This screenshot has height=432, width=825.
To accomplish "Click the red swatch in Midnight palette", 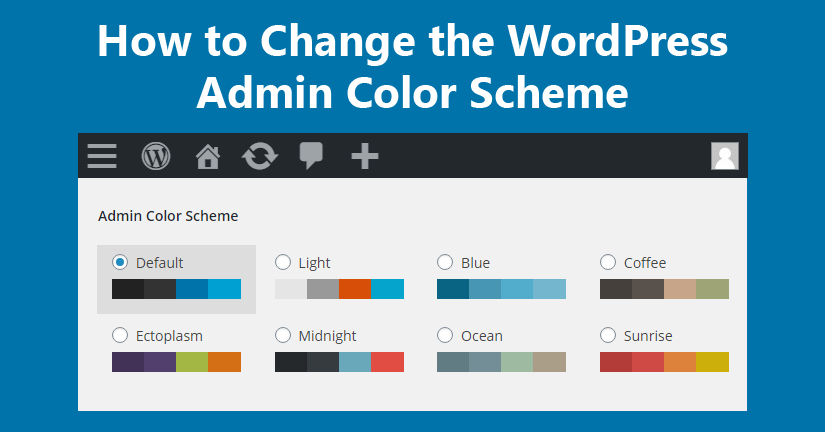I will [x=388, y=362].
